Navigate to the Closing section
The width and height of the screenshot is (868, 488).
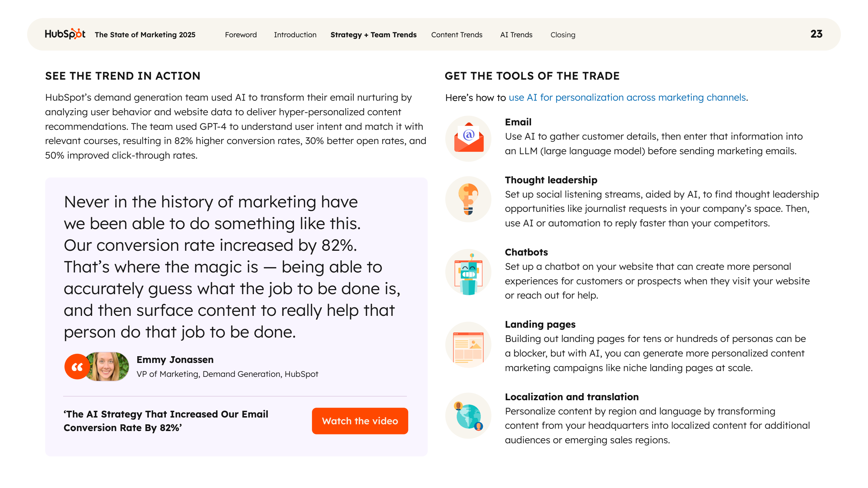[563, 35]
